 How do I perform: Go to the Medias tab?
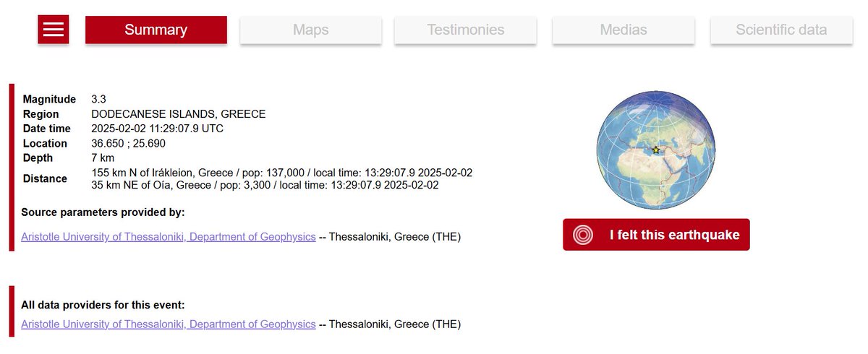(x=624, y=30)
